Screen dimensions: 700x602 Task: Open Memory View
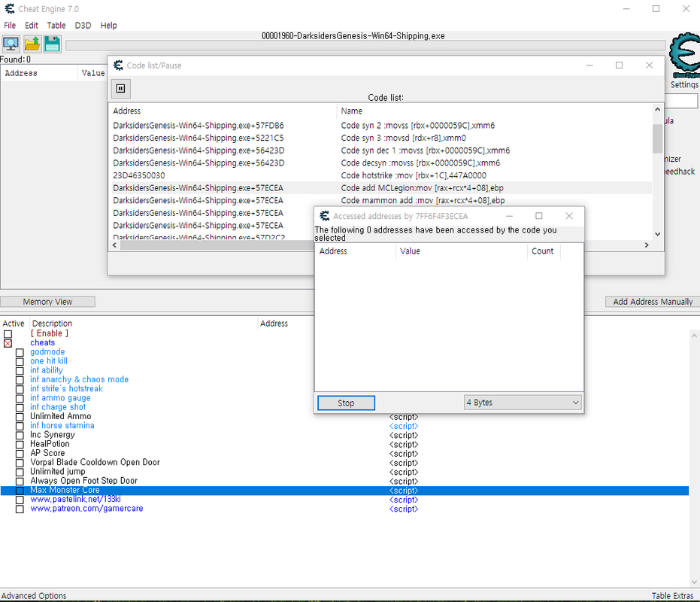point(47,302)
